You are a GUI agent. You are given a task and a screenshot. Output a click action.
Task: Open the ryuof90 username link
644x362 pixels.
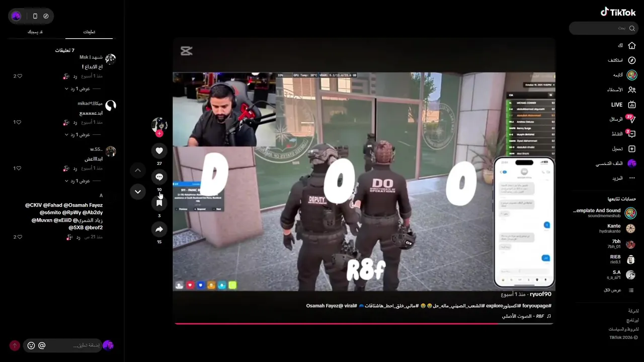pos(540,294)
